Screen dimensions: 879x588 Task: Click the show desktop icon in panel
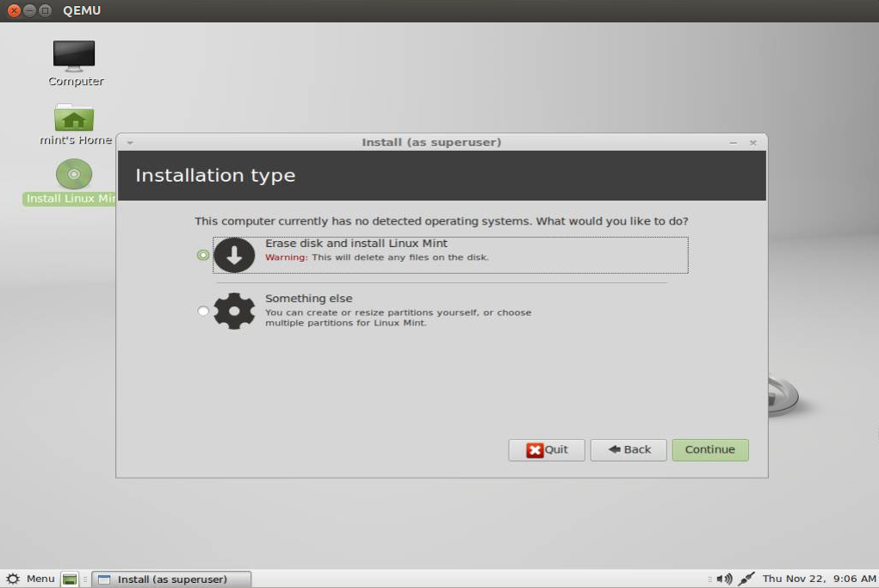(70, 579)
